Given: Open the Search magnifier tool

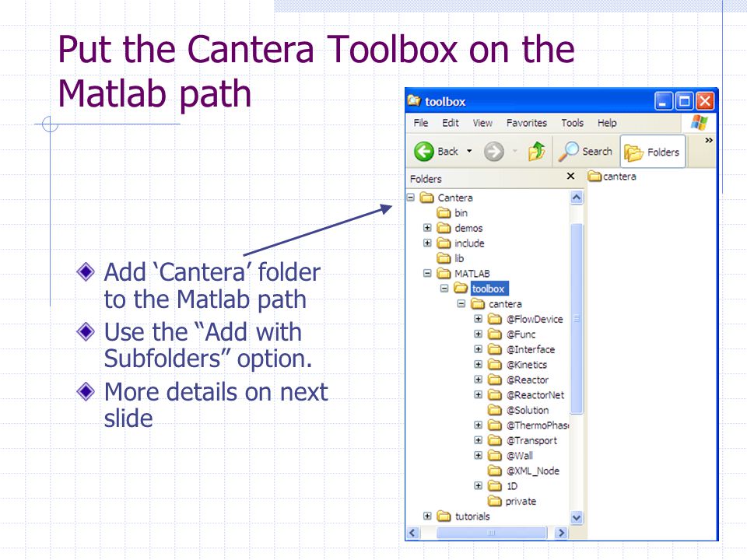Looking at the screenshot, I should click(x=586, y=152).
